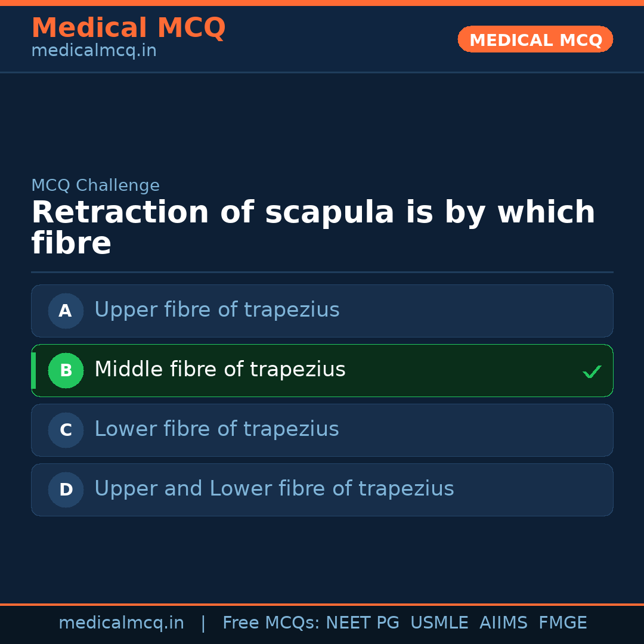644x644 pixels.
Task: Click the orange MEDICAL MCQ badge
Action: (535, 39)
